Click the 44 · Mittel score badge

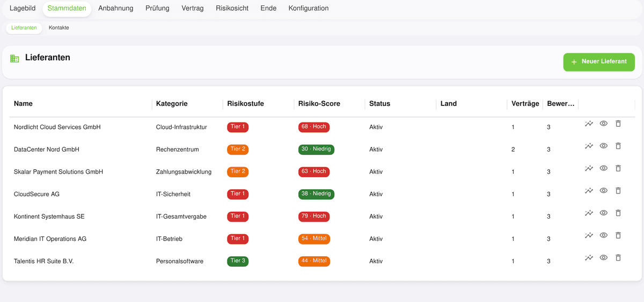pos(314,261)
